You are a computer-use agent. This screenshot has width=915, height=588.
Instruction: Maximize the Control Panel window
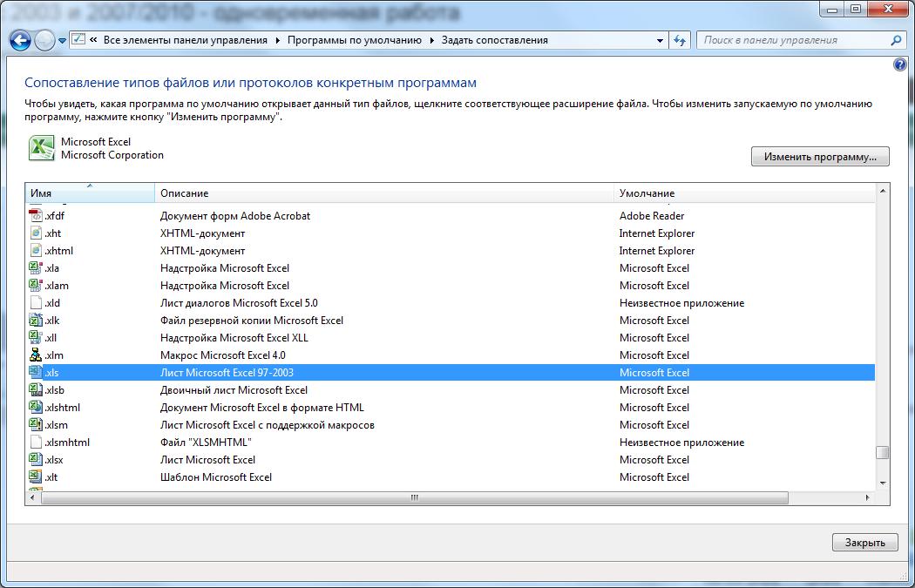tap(856, 10)
